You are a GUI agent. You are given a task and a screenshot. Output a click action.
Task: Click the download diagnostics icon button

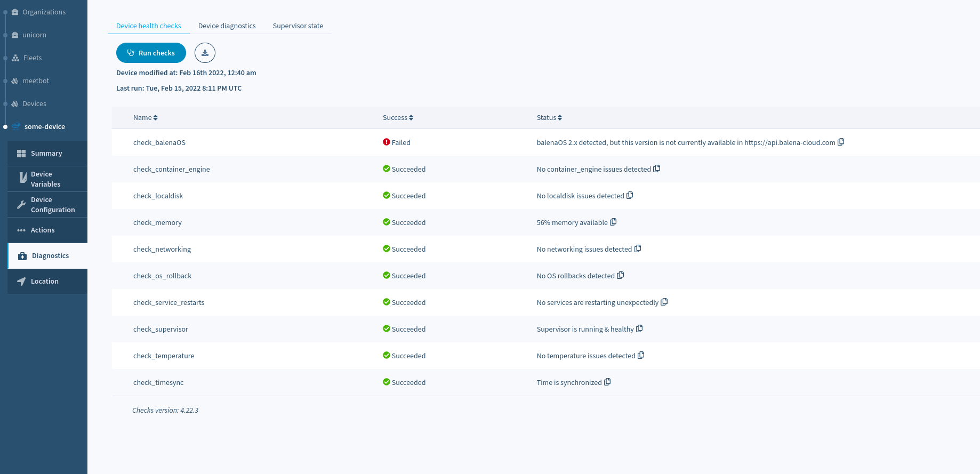(x=205, y=53)
